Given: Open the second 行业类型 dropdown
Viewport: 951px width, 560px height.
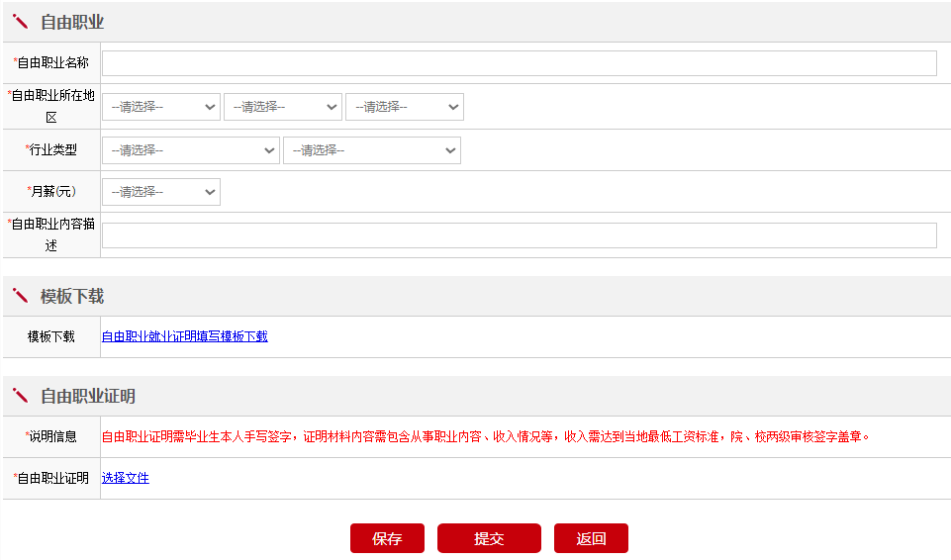Looking at the screenshot, I should coord(371,150).
